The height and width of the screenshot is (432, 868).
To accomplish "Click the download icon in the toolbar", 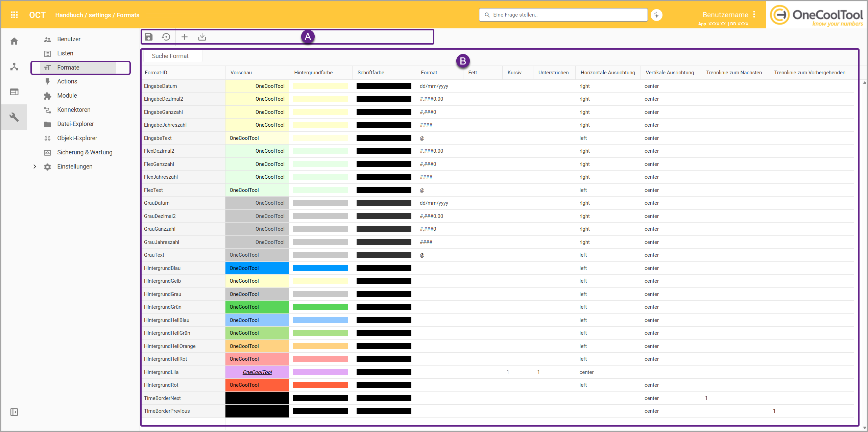I will click(202, 37).
